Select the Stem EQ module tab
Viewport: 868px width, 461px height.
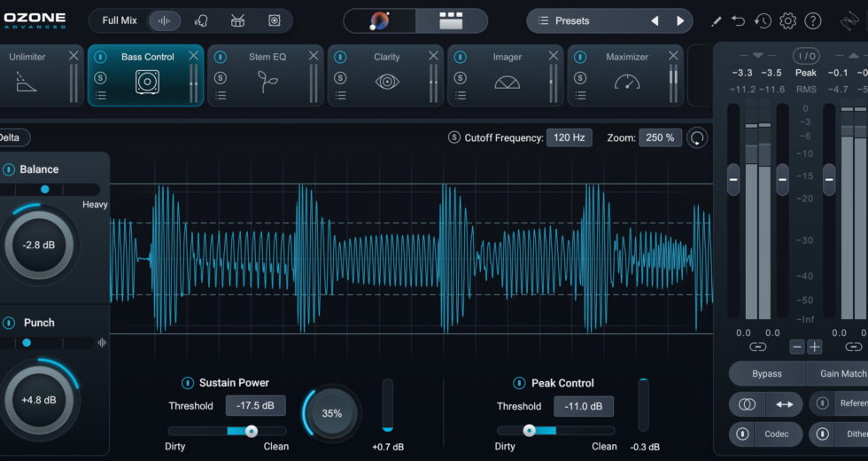tap(267, 75)
